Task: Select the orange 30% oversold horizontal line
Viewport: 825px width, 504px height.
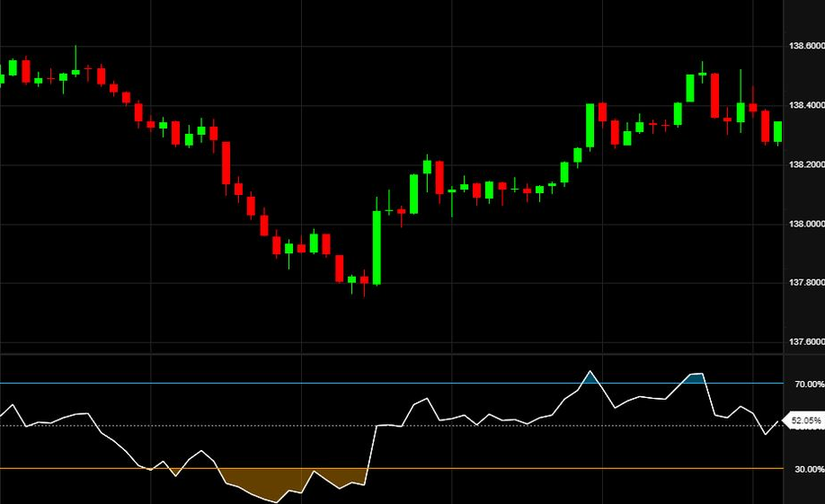Action: 392,468
